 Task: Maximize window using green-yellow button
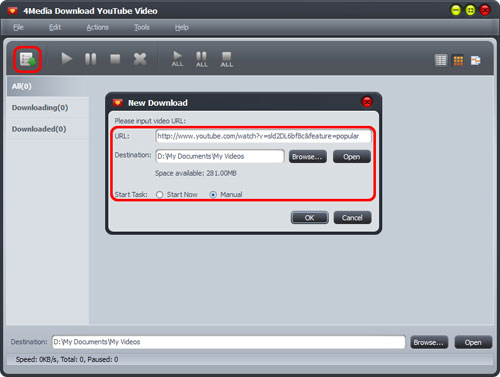470,10
